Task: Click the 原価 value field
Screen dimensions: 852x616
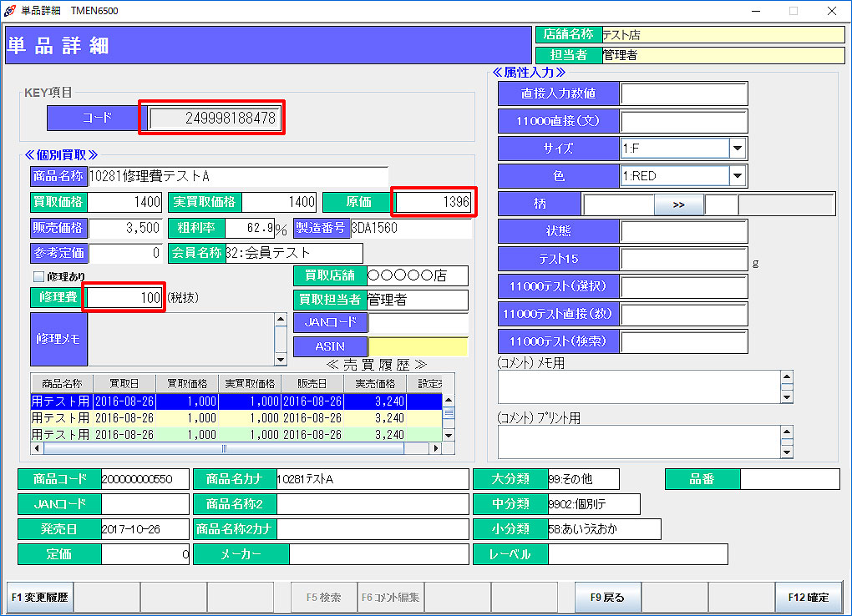Action: (x=434, y=202)
